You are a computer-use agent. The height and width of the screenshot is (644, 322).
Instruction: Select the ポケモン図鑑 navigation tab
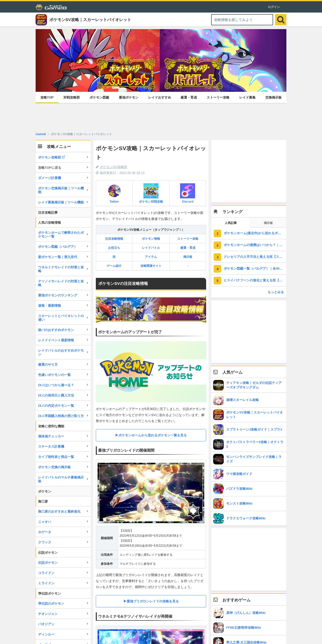(x=99, y=98)
